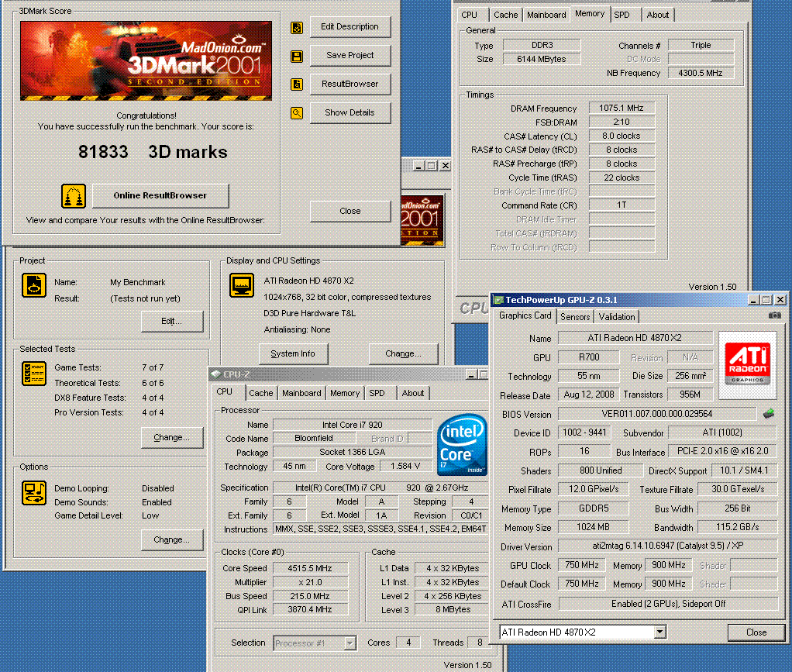This screenshot has width=792, height=672.
Task: Click the Channels # value Triple
Action: coord(701,45)
